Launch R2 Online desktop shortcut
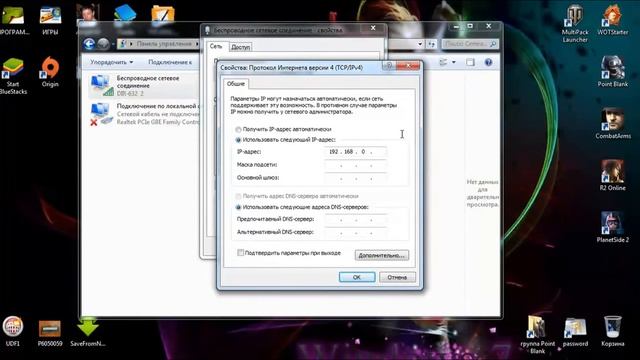Screen dimensions: 640x360 pos(612,176)
